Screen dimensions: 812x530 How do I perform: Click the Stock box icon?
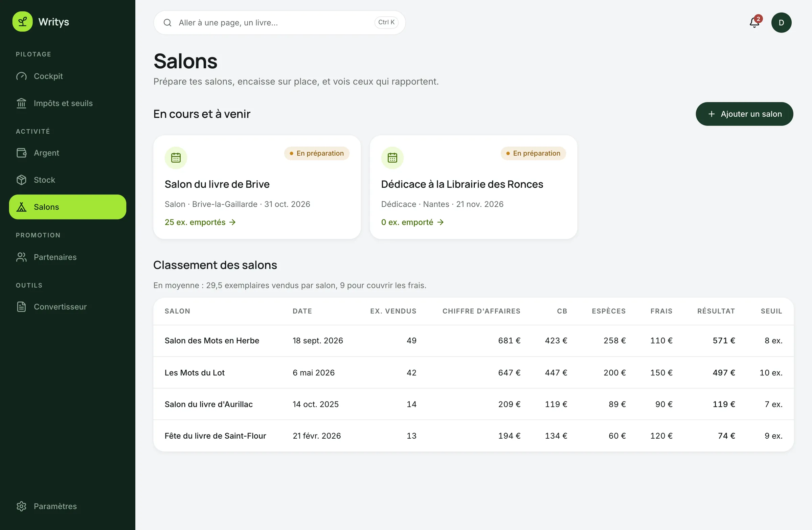tap(22, 180)
